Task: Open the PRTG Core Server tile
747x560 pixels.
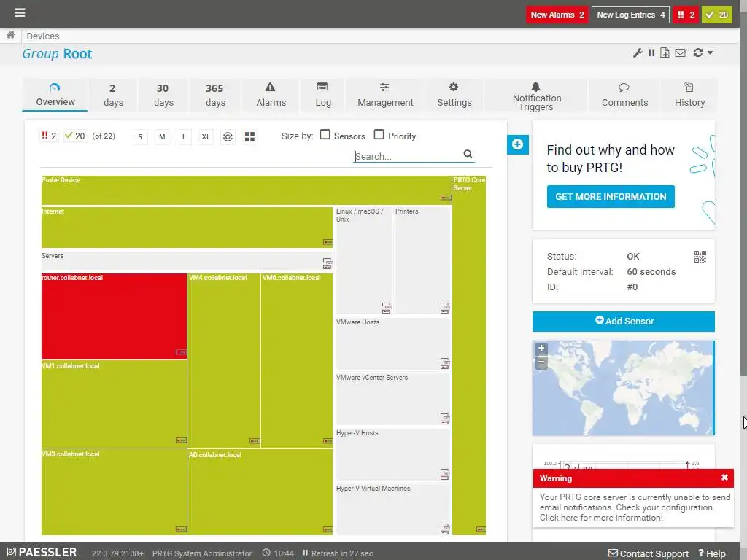Action: [469, 355]
